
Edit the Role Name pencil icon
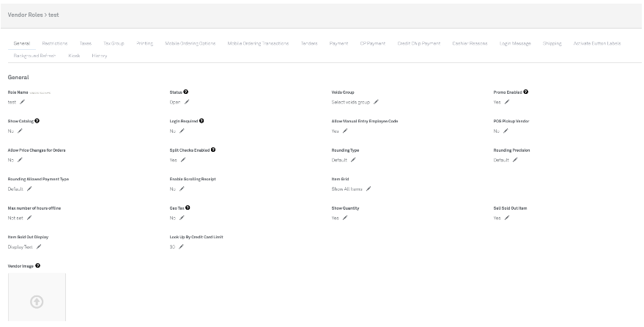click(x=22, y=102)
